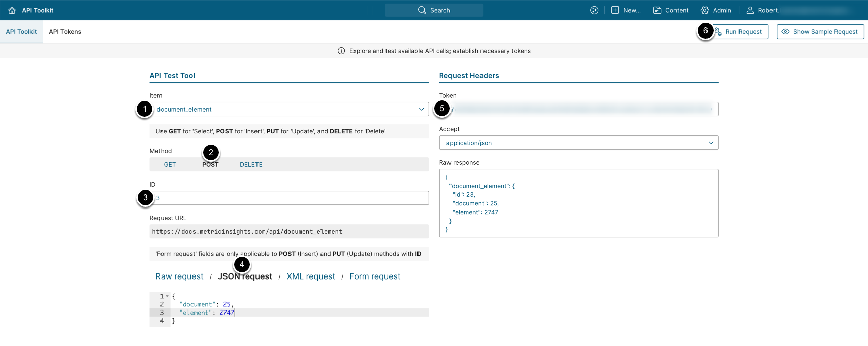Select the GET method

[170, 165]
